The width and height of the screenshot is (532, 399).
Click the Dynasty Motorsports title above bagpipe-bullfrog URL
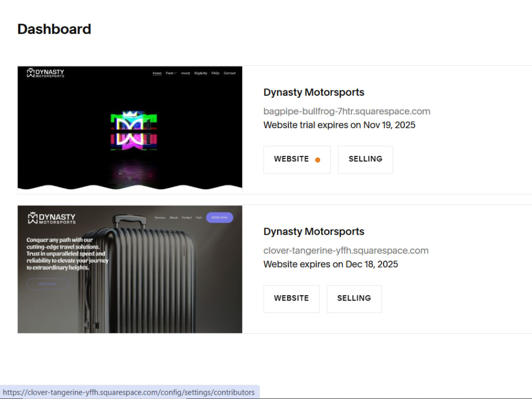pos(314,92)
